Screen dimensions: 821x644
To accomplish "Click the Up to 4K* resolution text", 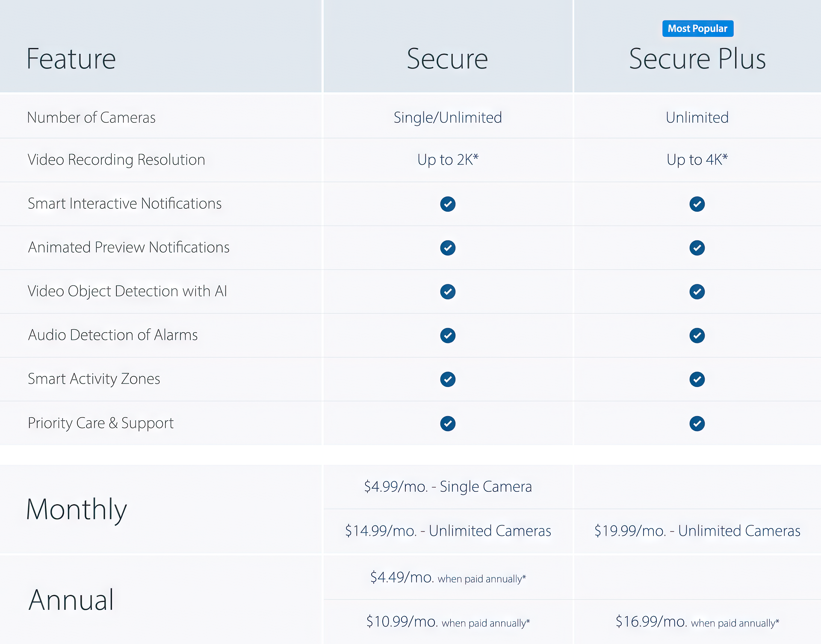I will (697, 160).
